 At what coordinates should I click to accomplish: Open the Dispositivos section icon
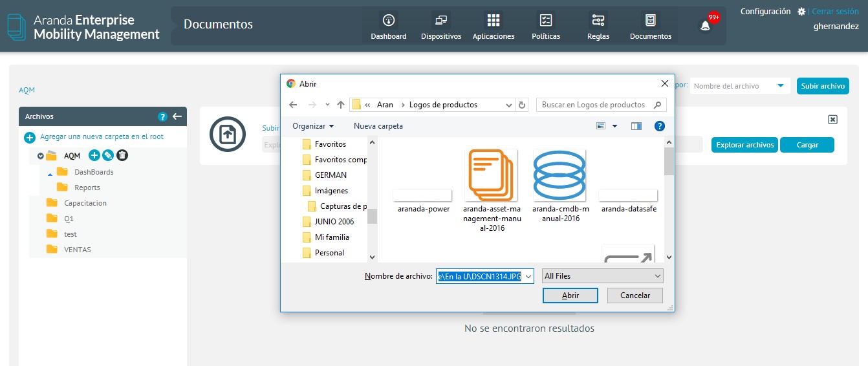441,20
